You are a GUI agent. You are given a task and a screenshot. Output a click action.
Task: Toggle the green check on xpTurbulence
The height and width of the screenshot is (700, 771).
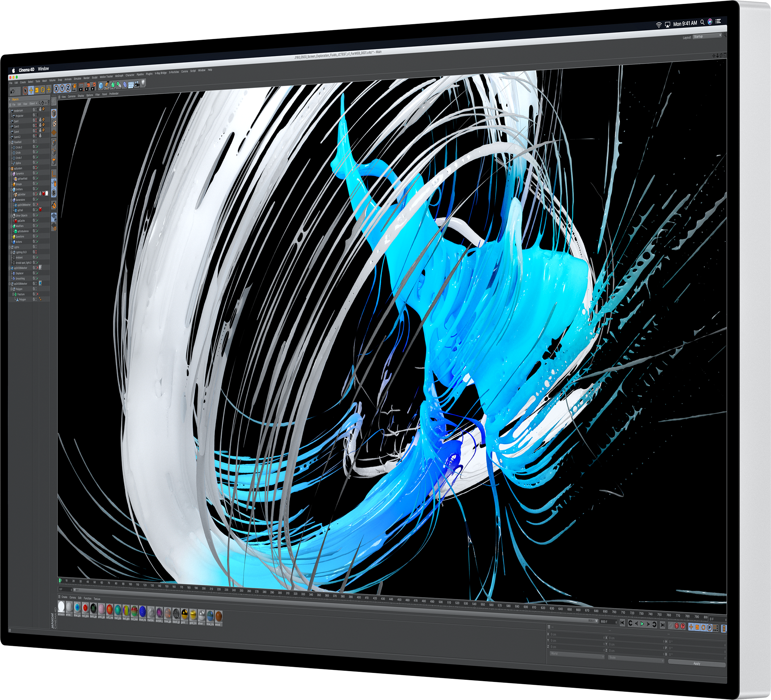point(38,232)
